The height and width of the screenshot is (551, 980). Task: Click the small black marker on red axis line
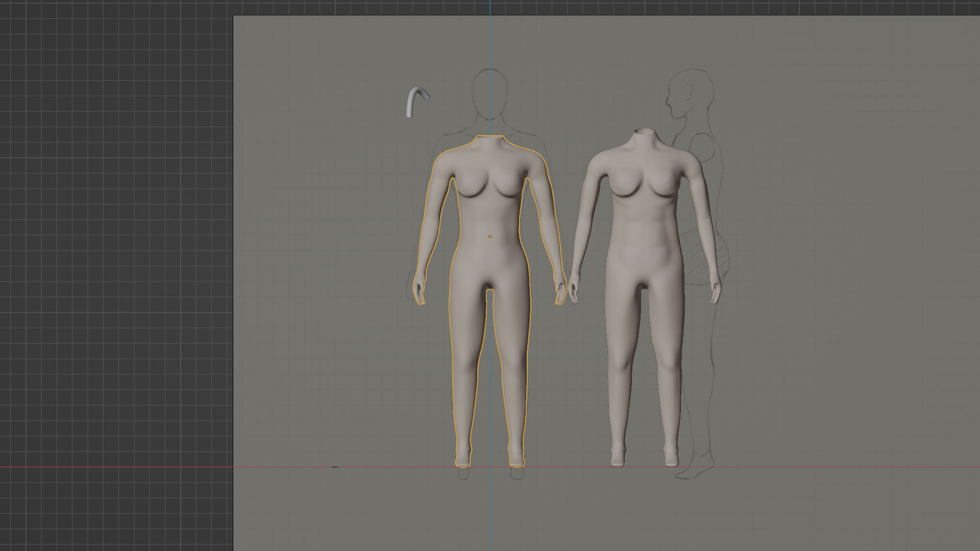pyautogui.click(x=335, y=467)
